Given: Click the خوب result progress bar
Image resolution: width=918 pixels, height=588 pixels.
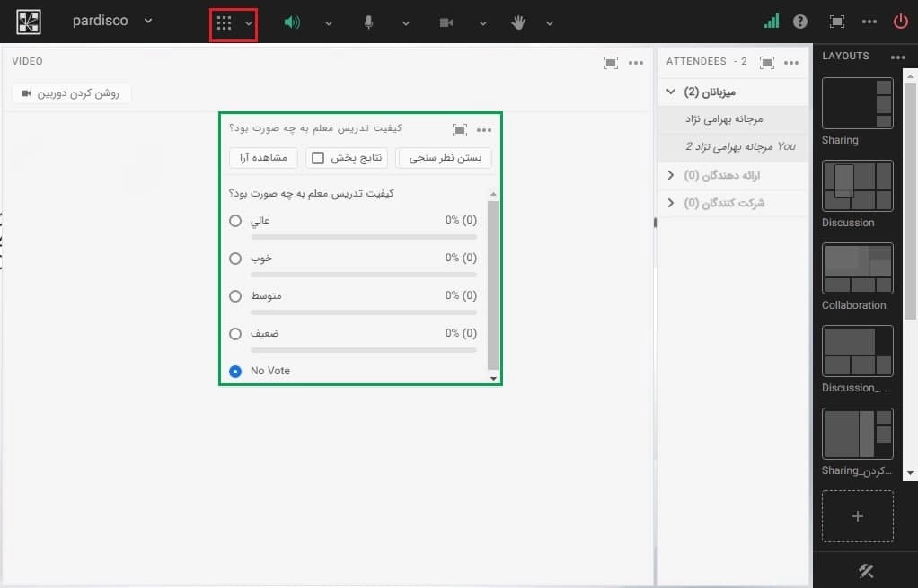Looking at the screenshot, I should pos(364,275).
